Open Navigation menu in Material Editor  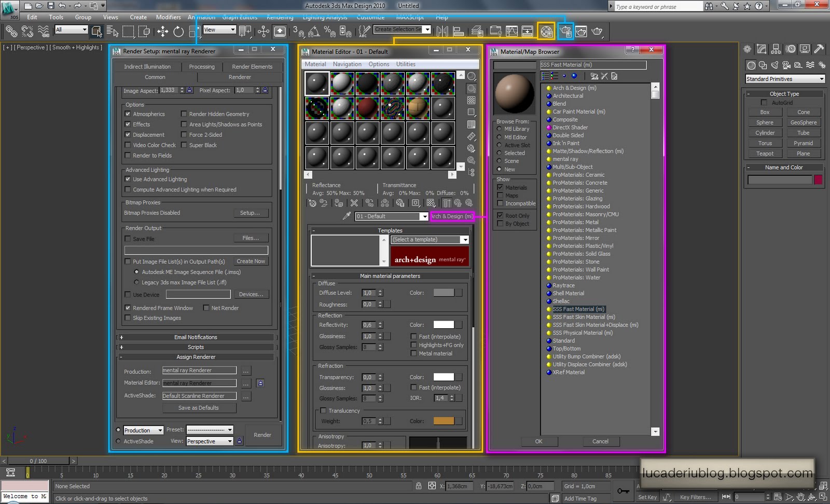(x=347, y=64)
